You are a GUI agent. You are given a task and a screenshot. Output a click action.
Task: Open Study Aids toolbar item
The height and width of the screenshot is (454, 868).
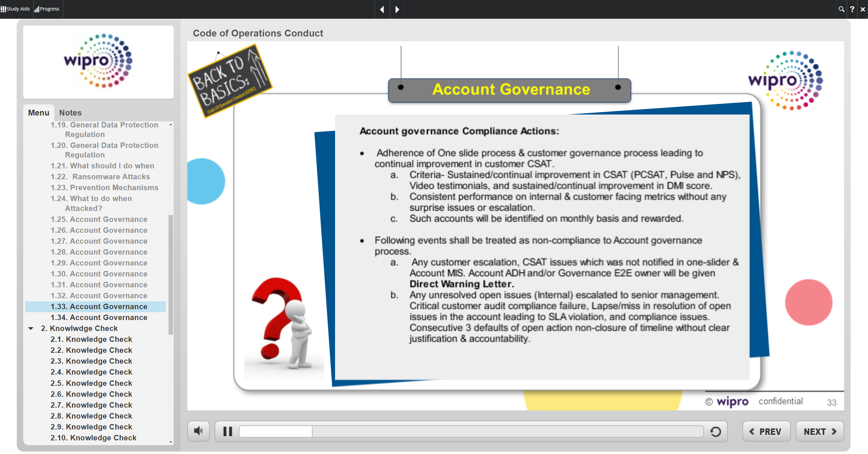click(16, 9)
